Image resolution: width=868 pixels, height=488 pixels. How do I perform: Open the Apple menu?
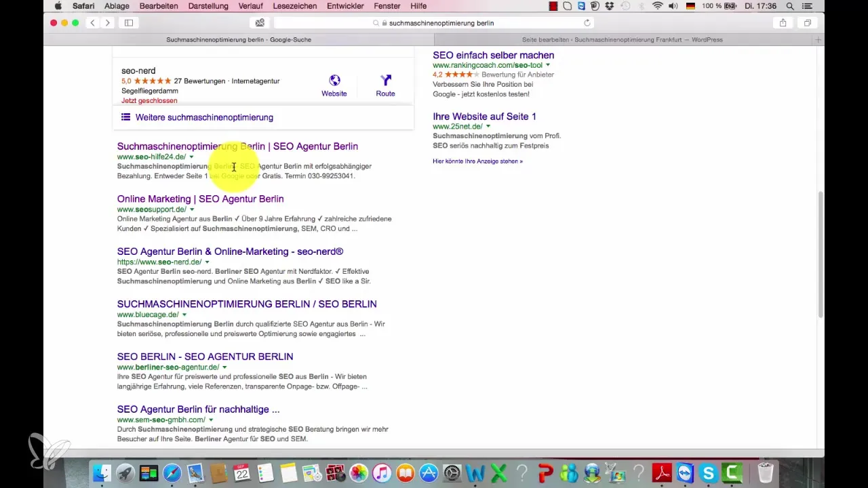tap(58, 6)
